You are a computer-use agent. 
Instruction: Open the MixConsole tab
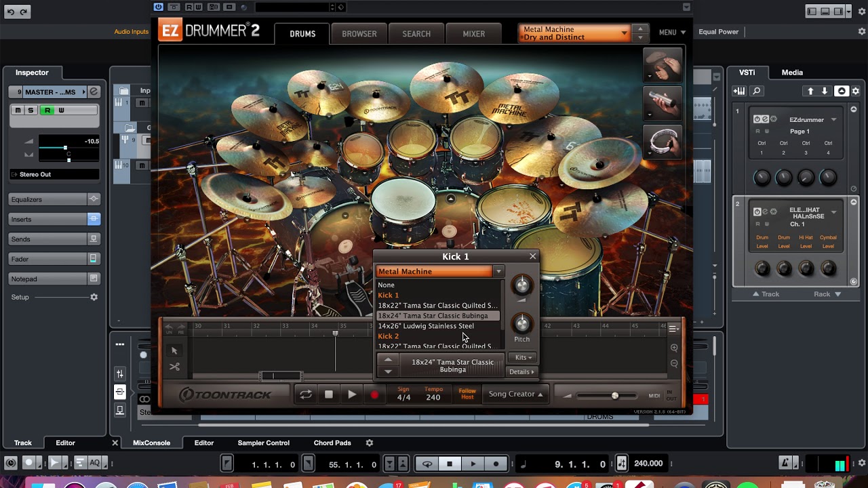(151, 443)
